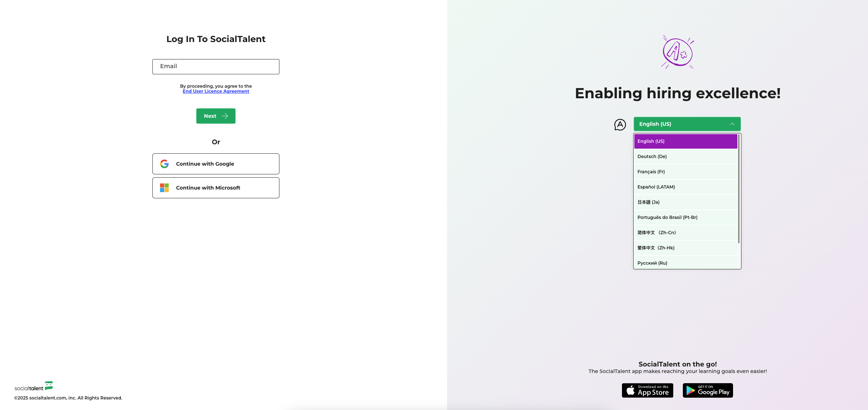This screenshot has height=410, width=868.
Task: Click the Google logo icon
Action: click(x=164, y=163)
